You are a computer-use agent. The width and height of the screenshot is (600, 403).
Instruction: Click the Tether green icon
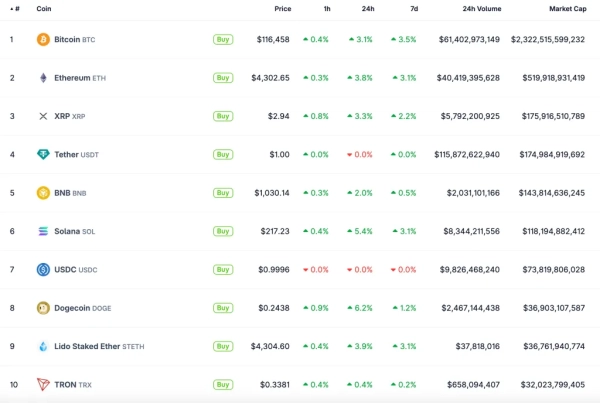(43, 154)
